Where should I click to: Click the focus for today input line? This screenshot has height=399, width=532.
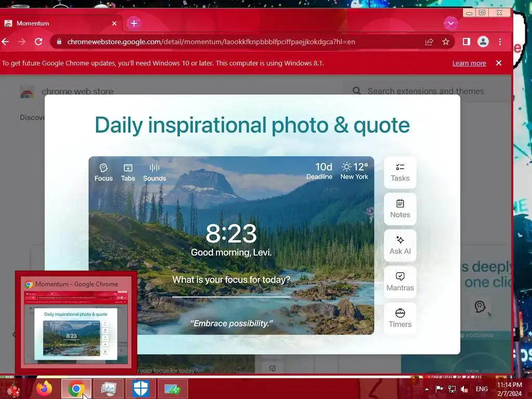pyautogui.click(x=231, y=297)
